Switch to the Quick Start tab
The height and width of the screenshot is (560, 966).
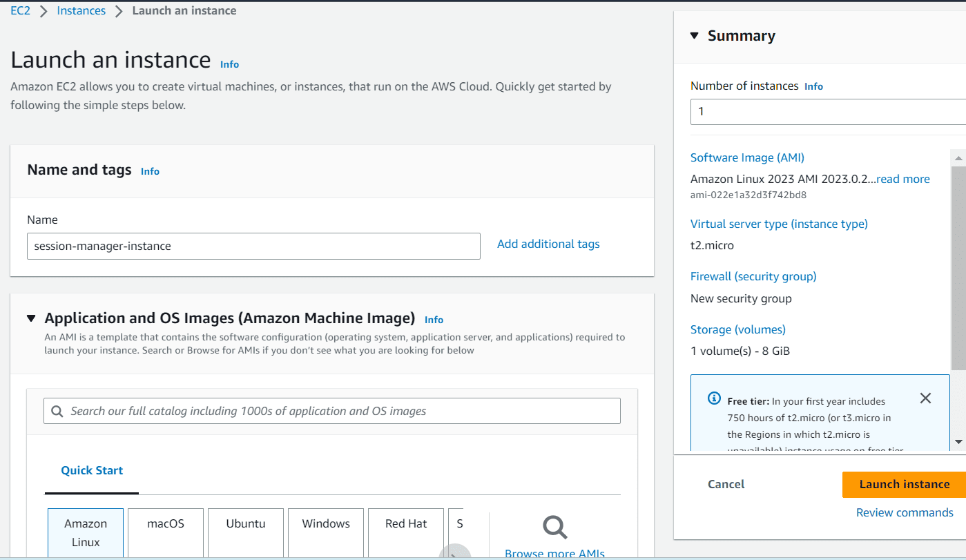coord(92,470)
